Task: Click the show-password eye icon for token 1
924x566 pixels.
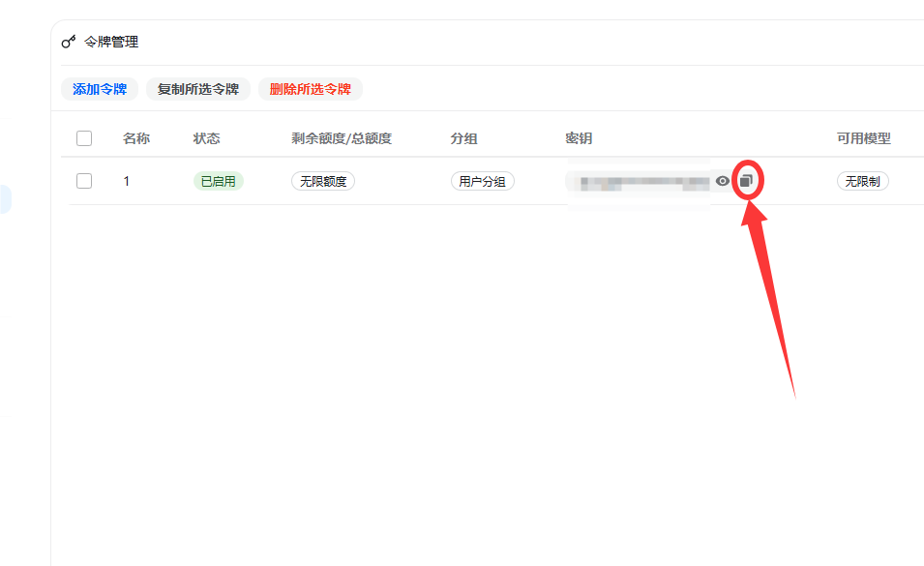Action: (x=723, y=180)
